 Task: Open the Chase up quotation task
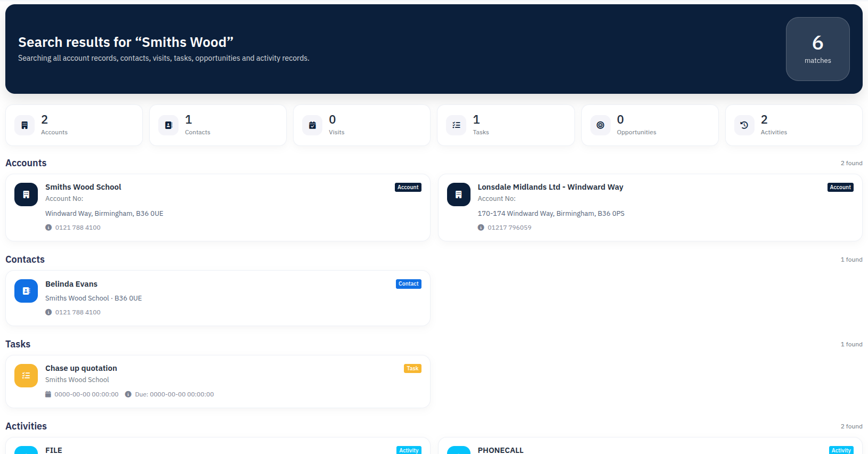[81, 368]
